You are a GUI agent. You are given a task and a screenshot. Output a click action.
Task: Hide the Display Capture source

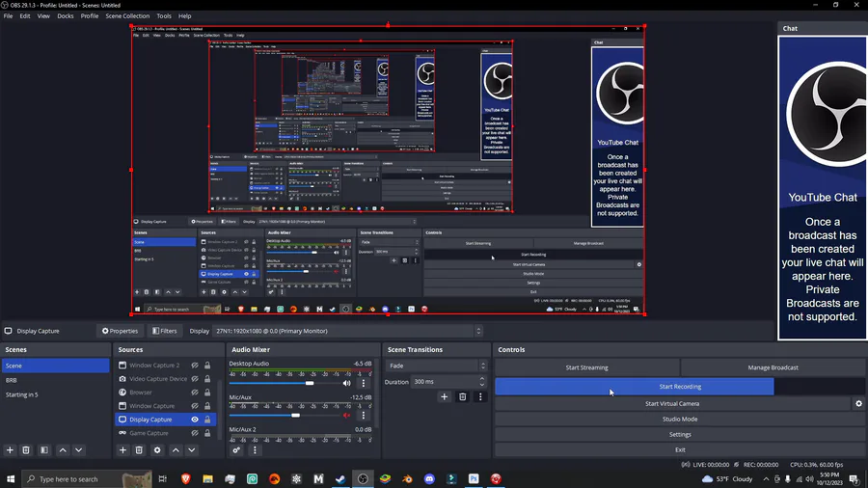(195, 420)
